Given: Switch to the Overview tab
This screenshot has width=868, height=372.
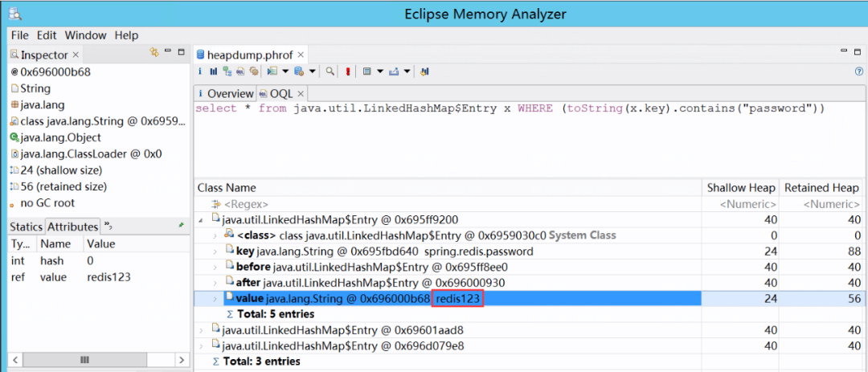Looking at the screenshot, I should [225, 93].
